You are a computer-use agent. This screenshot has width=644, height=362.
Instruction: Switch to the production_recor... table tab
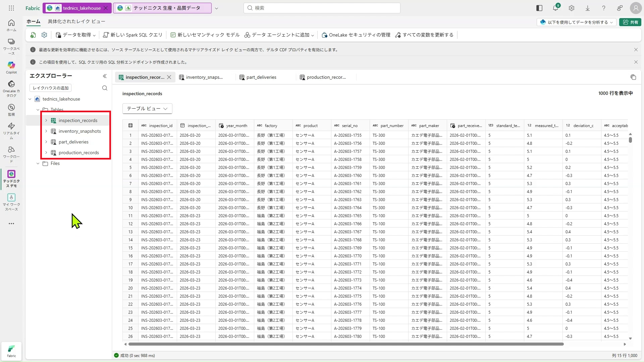pos(323,77)
